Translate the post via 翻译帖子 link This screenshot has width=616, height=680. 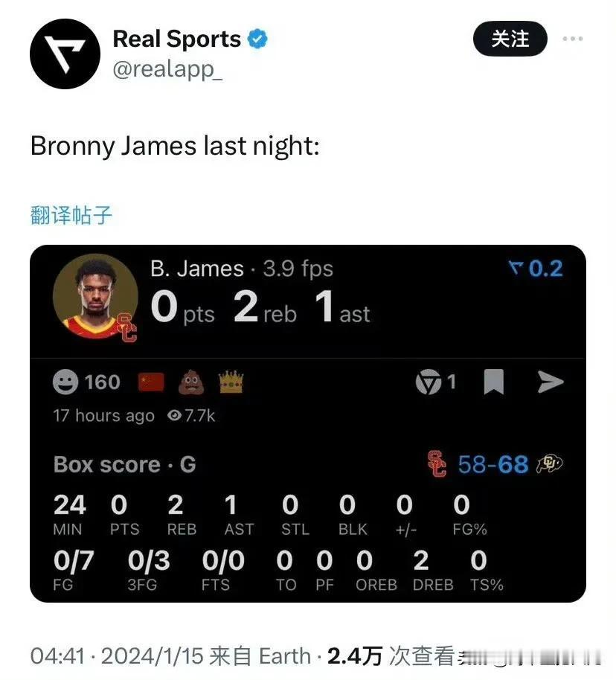click(x=71, y=215)
